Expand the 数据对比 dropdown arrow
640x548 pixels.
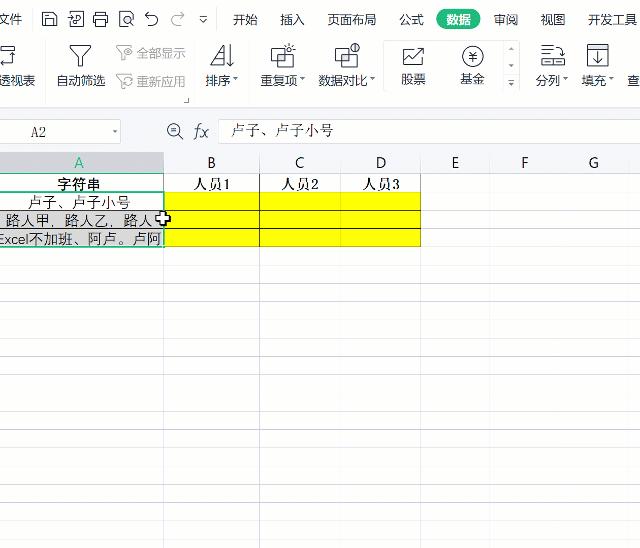(x=372, y=78)
